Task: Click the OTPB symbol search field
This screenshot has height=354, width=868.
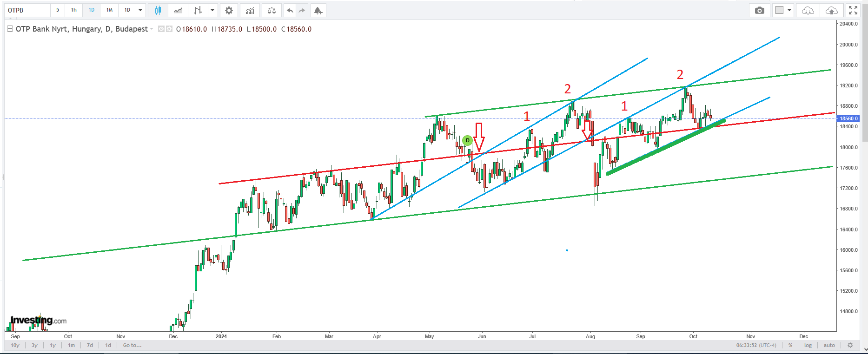Action: point(27,10)
